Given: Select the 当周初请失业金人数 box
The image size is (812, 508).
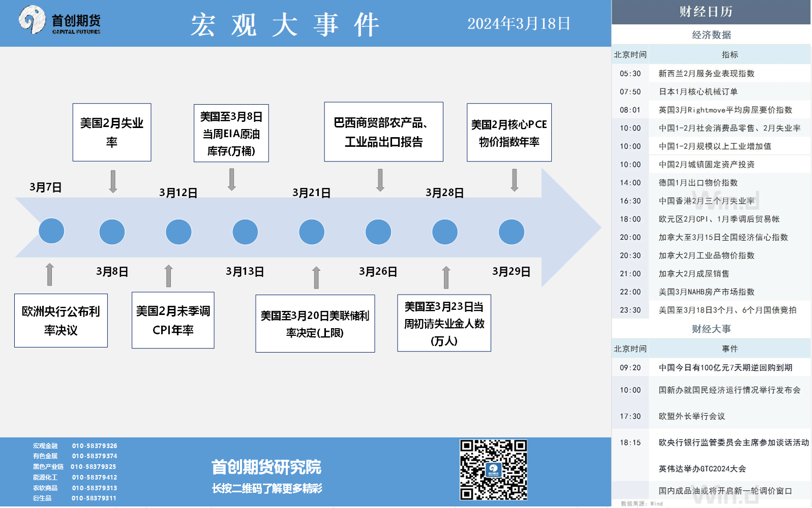Looking at the screenshot, I should pyautogui.click(x=444, y=323).
